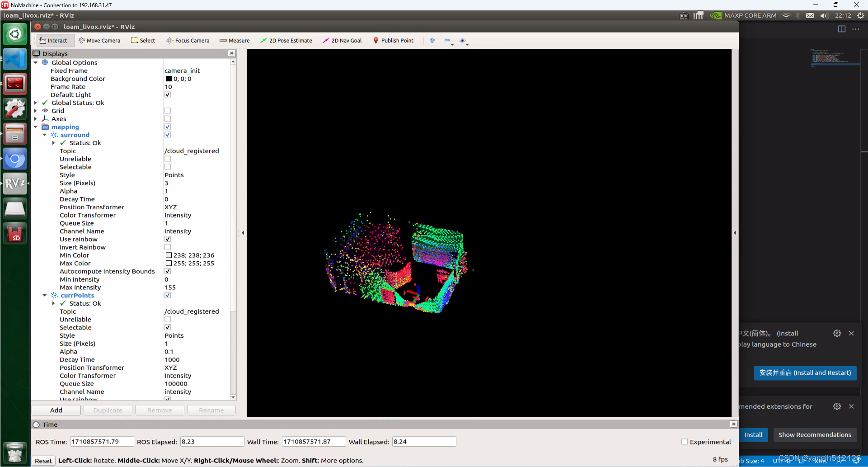Open the Ubuntu dash launcher icon
Image resolution: width=868 pixels, height=467 pixels.
[15, 34]
